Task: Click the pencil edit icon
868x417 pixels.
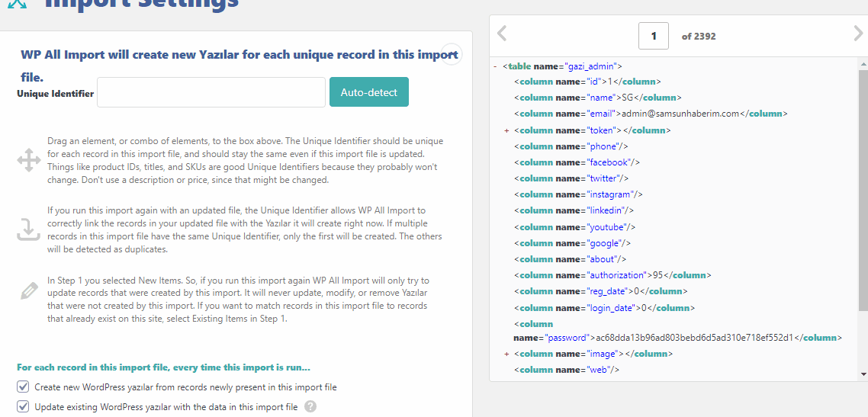Action: tap(28, 291)
